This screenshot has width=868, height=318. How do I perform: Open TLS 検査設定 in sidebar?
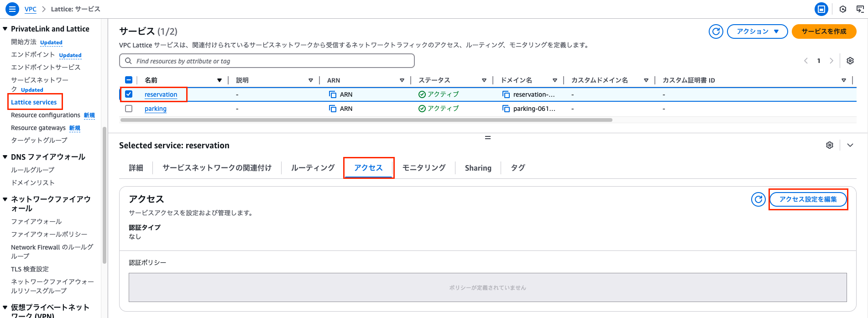[30, 269]
